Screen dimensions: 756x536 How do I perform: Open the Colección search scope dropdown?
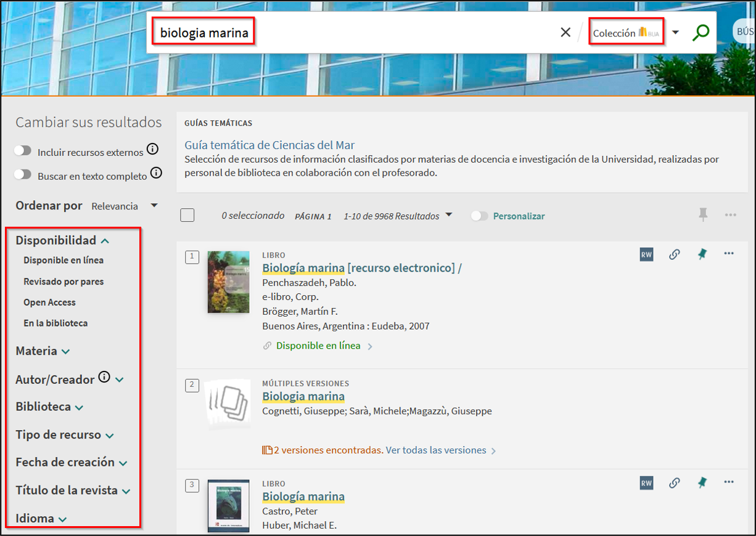tap(675, 33)
